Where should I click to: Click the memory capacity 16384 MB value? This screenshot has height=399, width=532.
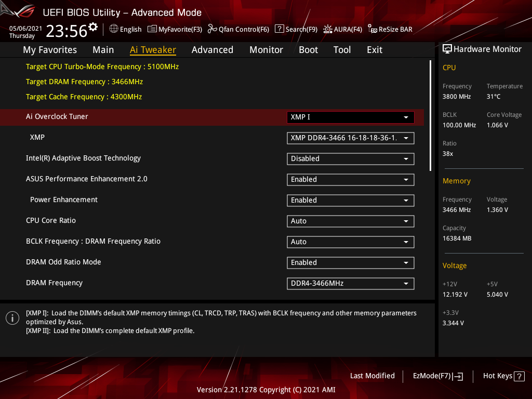(x=457, y=238)
